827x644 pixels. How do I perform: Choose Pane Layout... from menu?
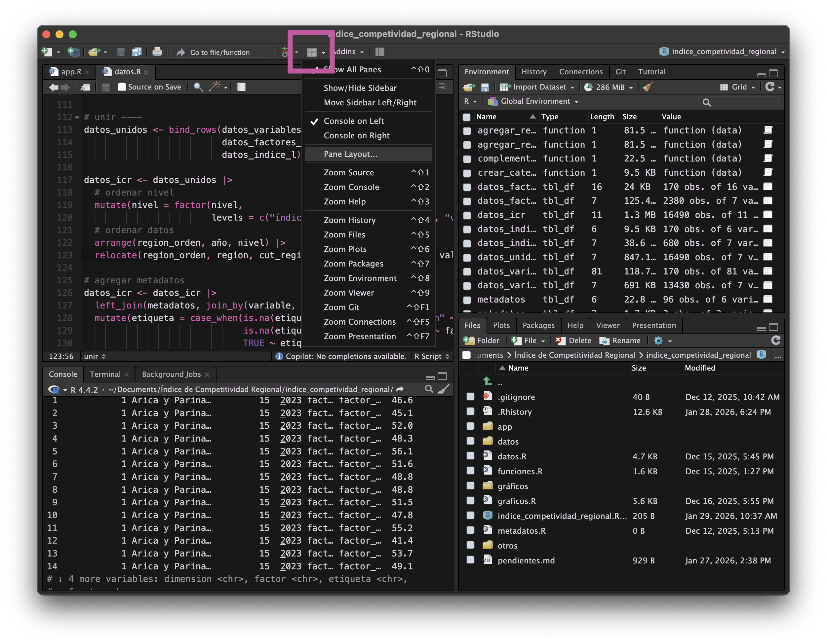350,154
